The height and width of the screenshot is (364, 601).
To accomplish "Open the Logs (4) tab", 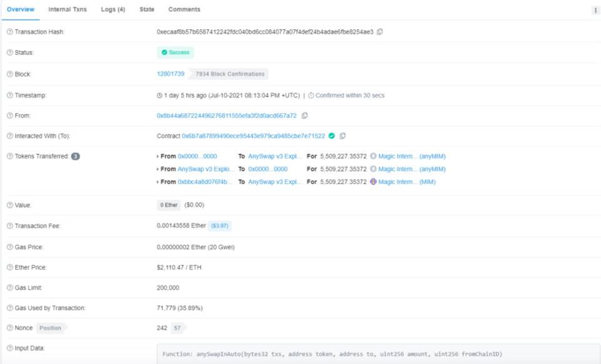I will pyautogui.click(x=113, y=9).
